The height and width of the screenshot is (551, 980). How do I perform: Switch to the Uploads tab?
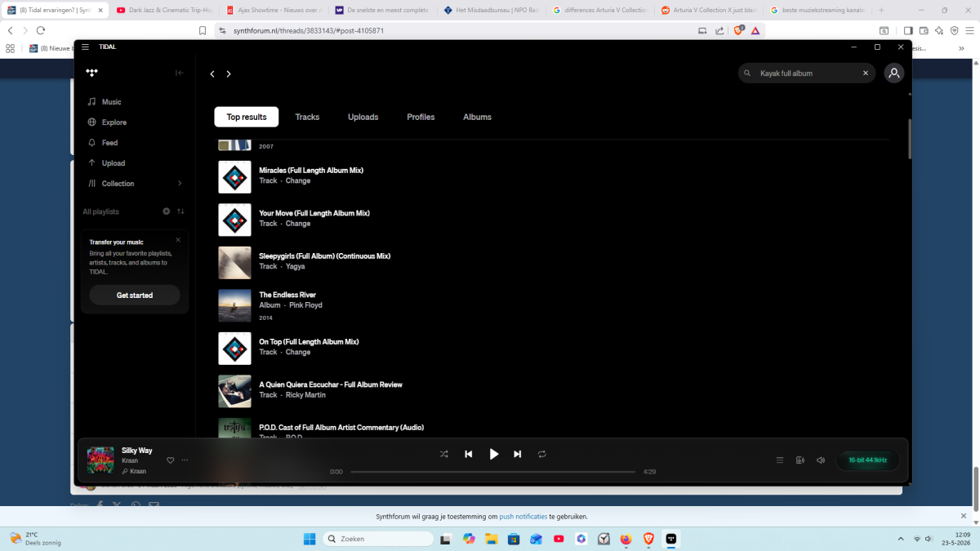363,117
